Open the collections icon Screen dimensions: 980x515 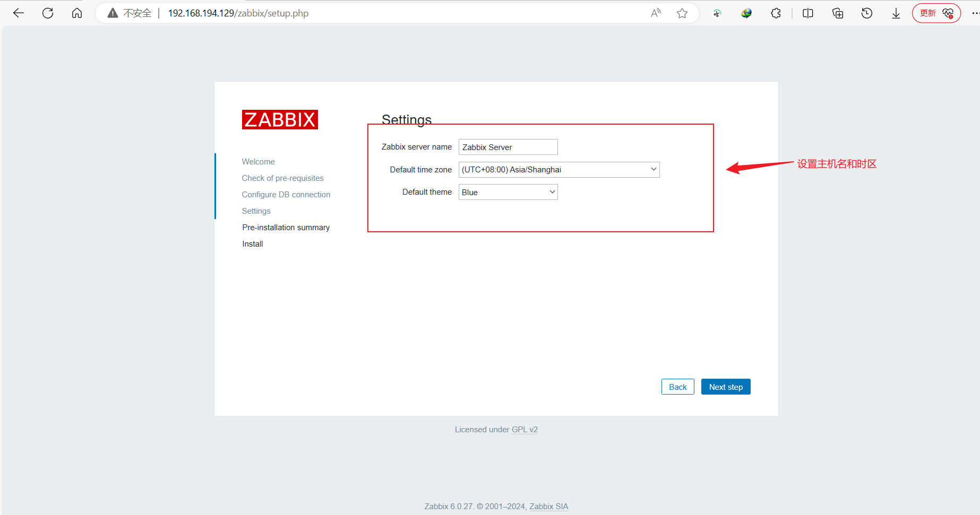(838, 13)
